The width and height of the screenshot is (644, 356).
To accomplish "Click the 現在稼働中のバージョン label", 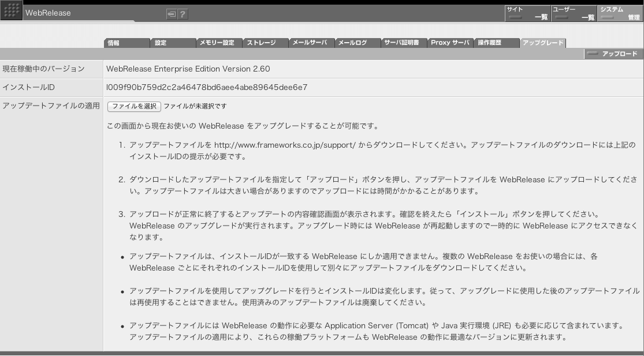I will (43, 69).
